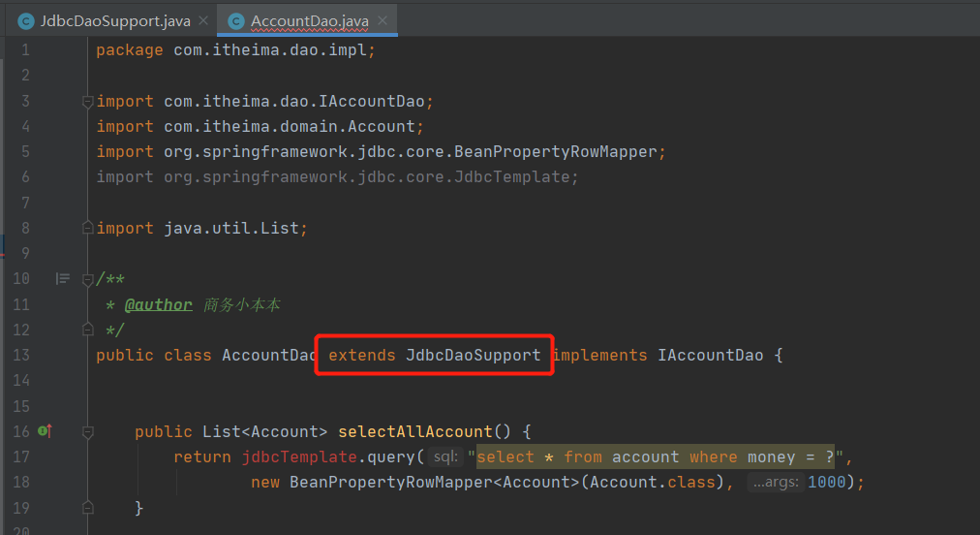The height and width of the screenshot is (535, 980).
Task: Close the AccountDao.java tab
Action: click(383, 20)
